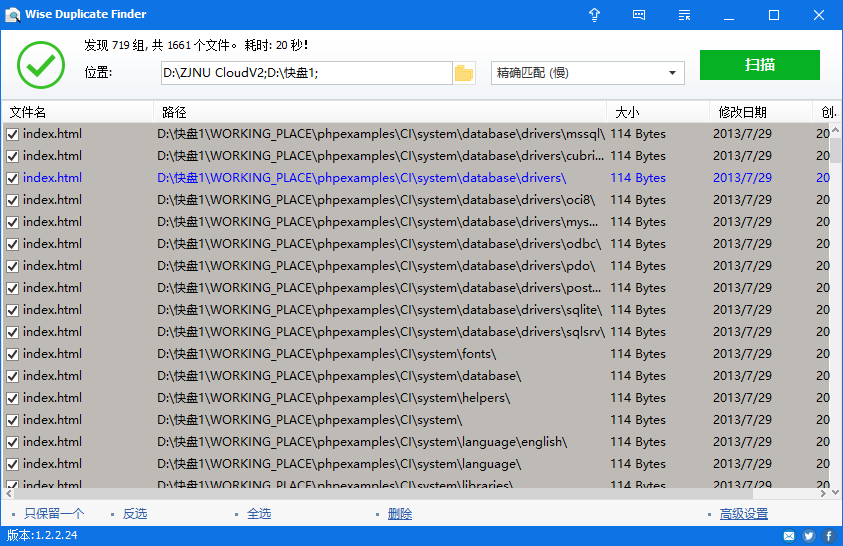Sort by 文件名 column header

(78, 112)
